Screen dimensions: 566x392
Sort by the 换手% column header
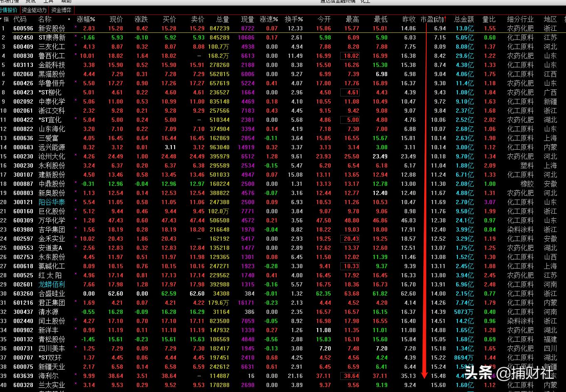pyautogui.click(x=294, y=19)
